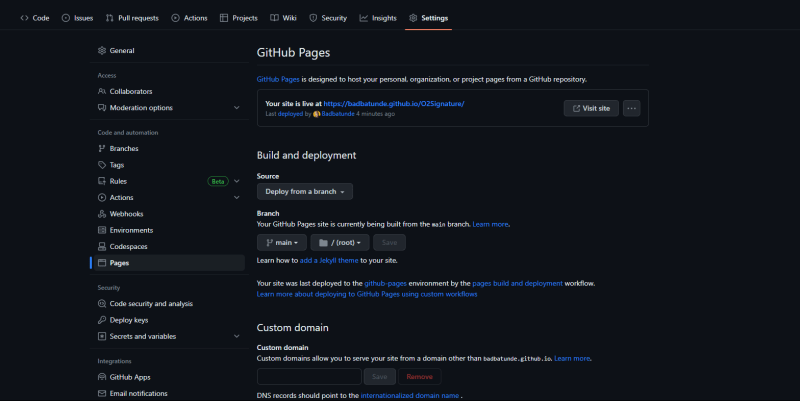Viewport: 800px width, 401px height.
Task: Click Learn more about custom workflows link
Action: point(367,294)
